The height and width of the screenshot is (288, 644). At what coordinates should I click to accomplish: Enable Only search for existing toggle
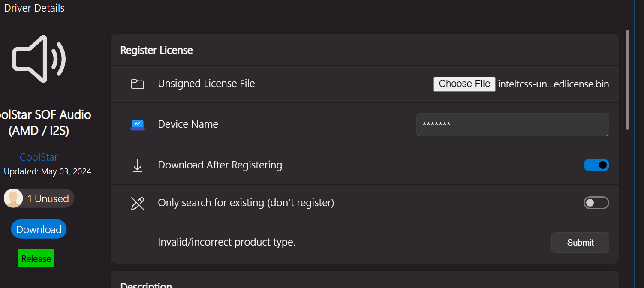596,203
